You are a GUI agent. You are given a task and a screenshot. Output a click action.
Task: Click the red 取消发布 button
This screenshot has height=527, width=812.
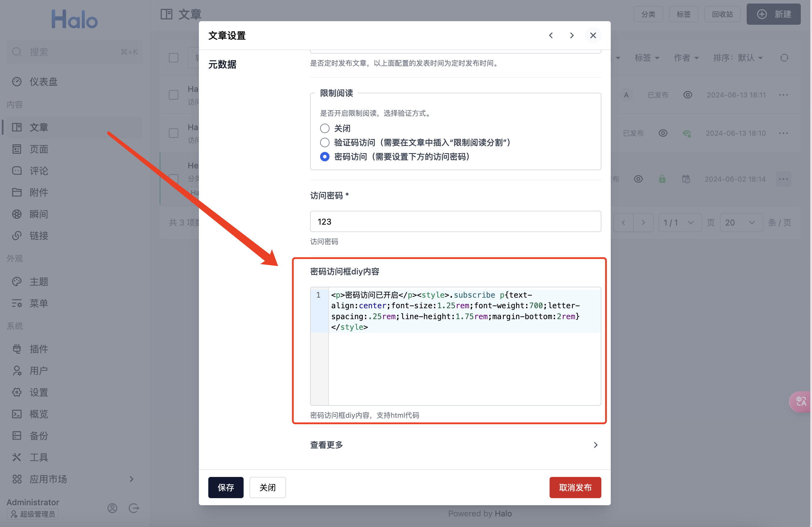(575, 488)
